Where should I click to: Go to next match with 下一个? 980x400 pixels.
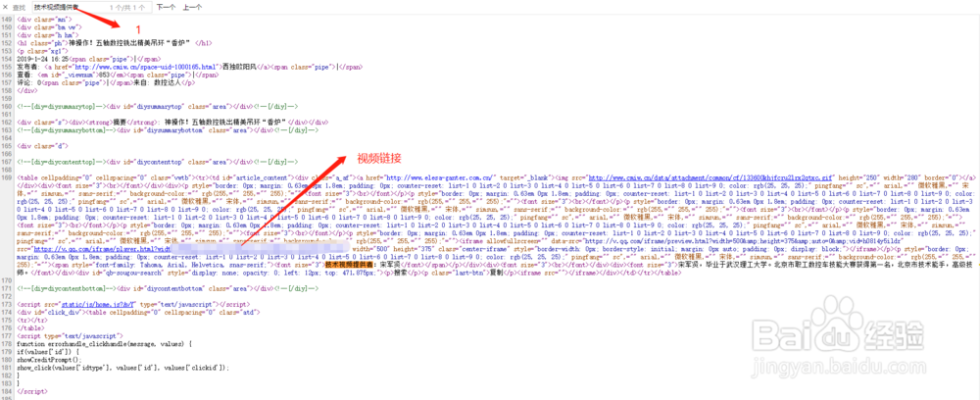(166, 8)
